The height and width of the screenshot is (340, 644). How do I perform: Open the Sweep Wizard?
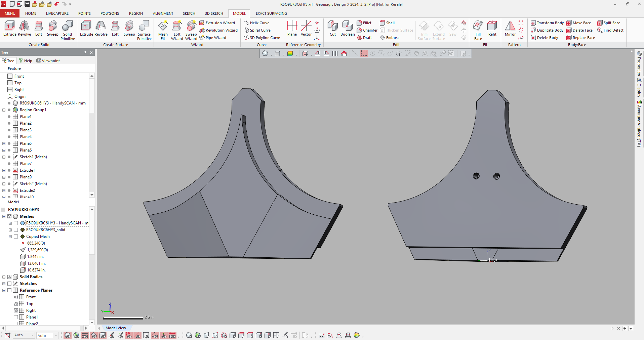pos(191,31)
